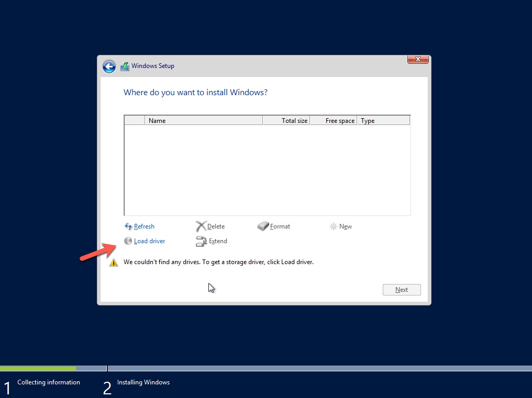Close the Windows Setup dialog

click(418, 59)
